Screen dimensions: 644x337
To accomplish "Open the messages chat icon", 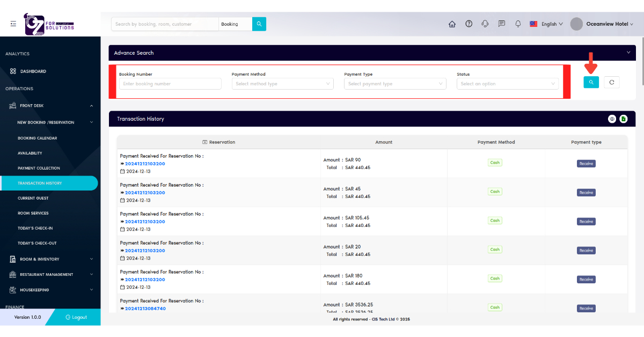I will coord(502,24).
